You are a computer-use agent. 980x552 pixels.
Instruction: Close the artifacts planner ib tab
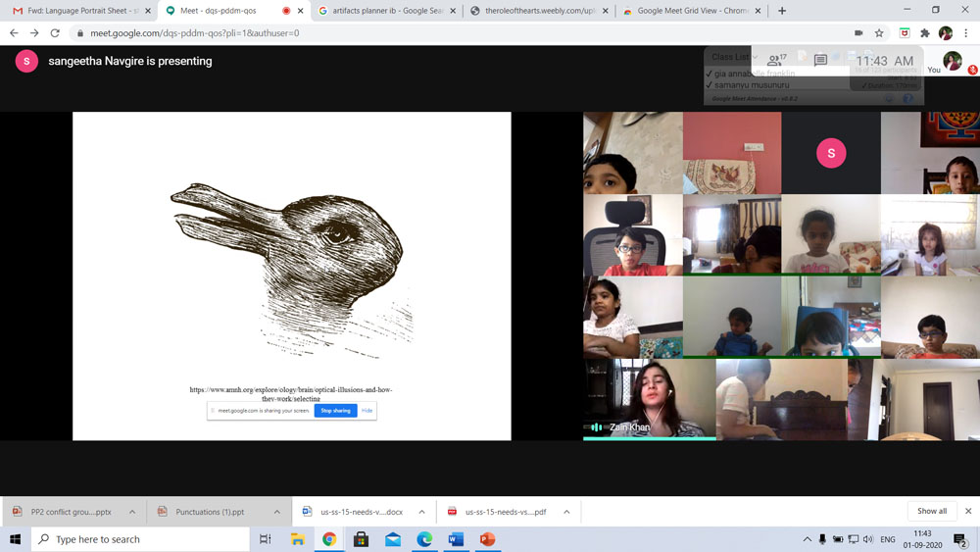point(453,11)
